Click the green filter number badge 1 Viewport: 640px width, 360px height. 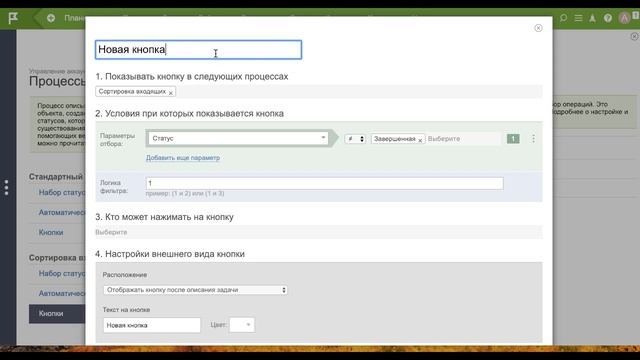513,139
